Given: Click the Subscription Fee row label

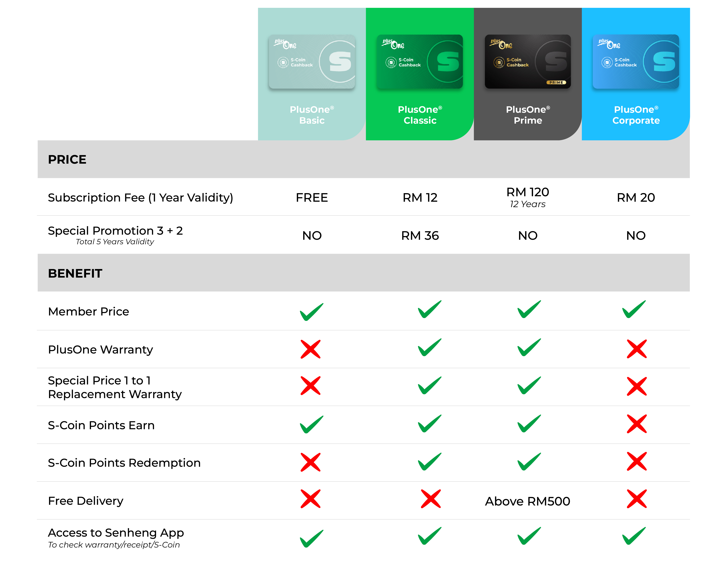Looking at the screenshot, I should (x=140, y=198).
